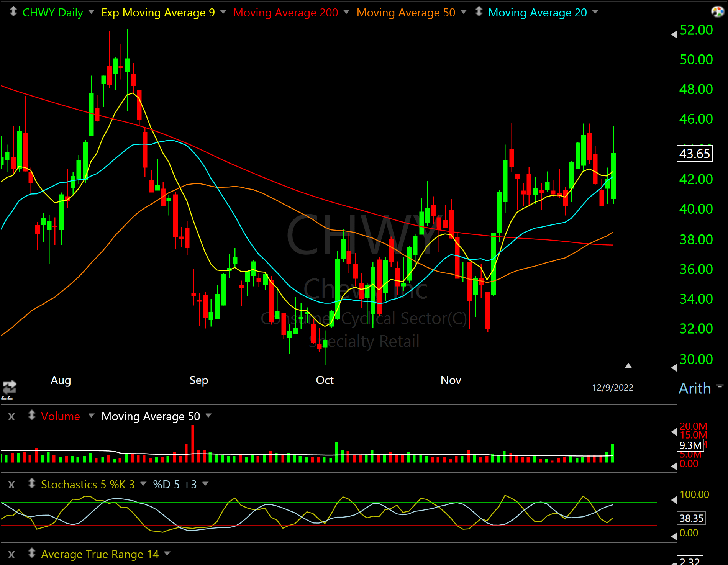Expand price chart Moving Average 50 dropdown
728x565 pixels.
pos(464,12)
